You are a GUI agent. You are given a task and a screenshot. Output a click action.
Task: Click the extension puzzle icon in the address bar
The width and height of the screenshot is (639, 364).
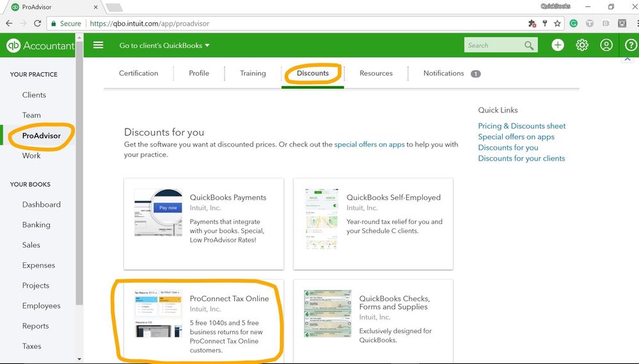pos(532,24)
